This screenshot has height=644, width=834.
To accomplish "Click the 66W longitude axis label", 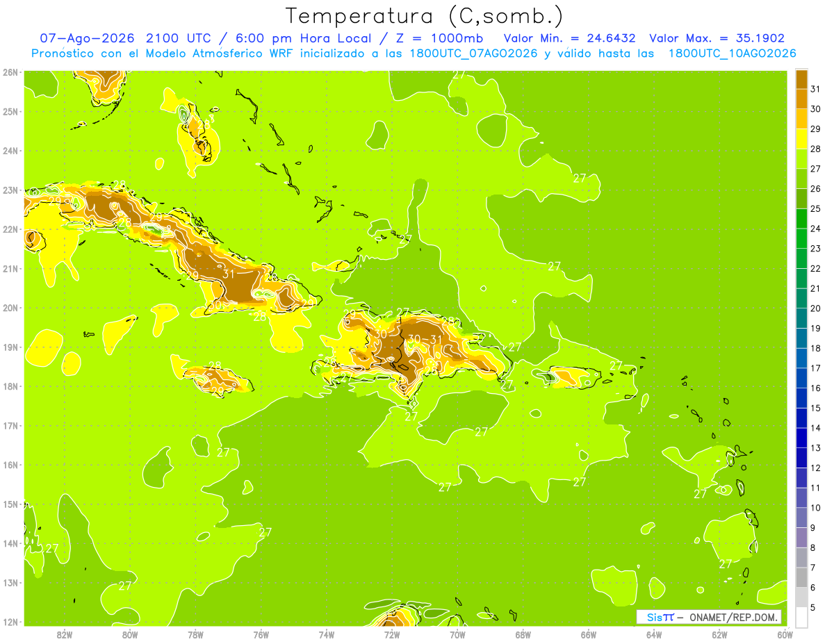I will 588,634.
